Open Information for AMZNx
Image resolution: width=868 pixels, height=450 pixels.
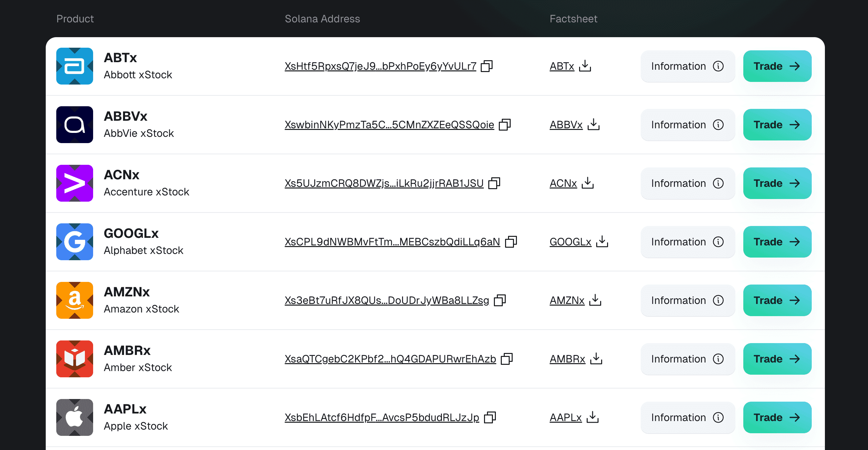coord(687,300)
